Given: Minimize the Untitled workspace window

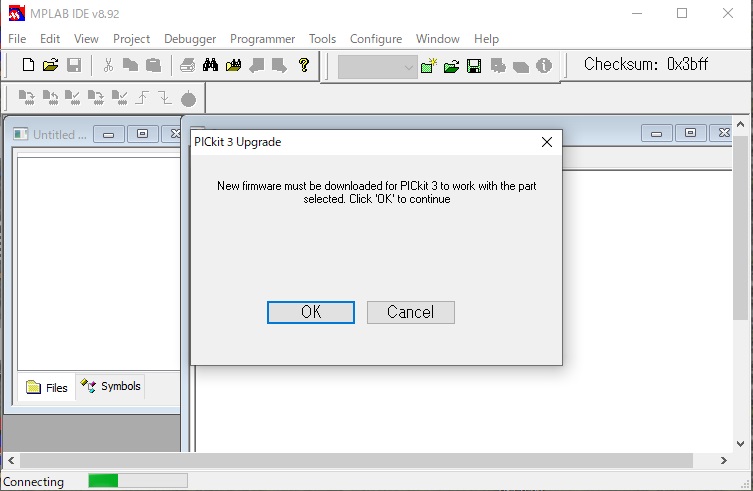Looking at the screenshot, I should [x=109, y=134].
